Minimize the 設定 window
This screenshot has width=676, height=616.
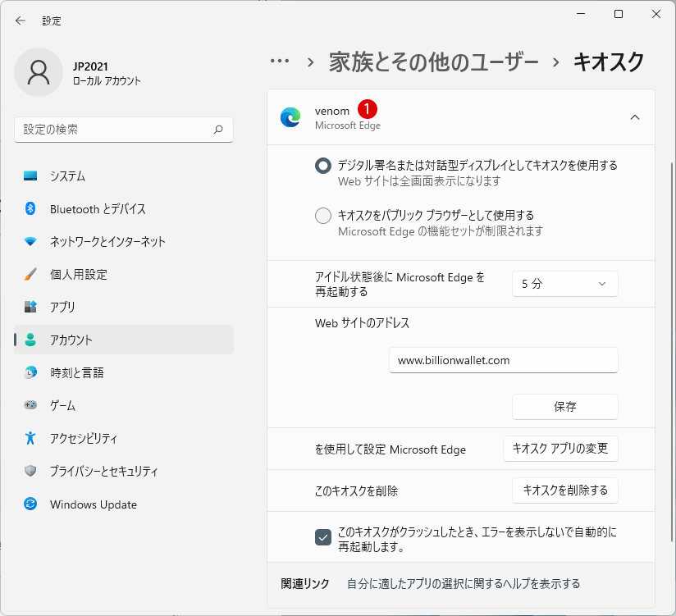(581, 14)
